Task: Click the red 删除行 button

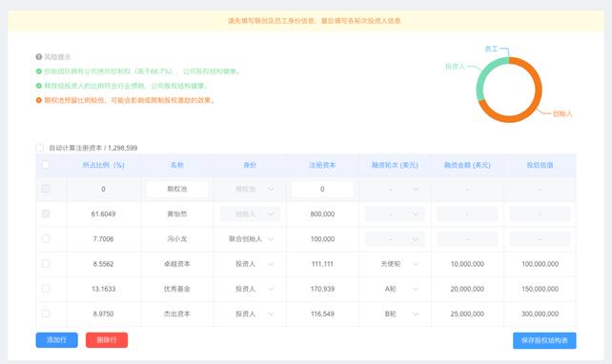Action: 107,340
